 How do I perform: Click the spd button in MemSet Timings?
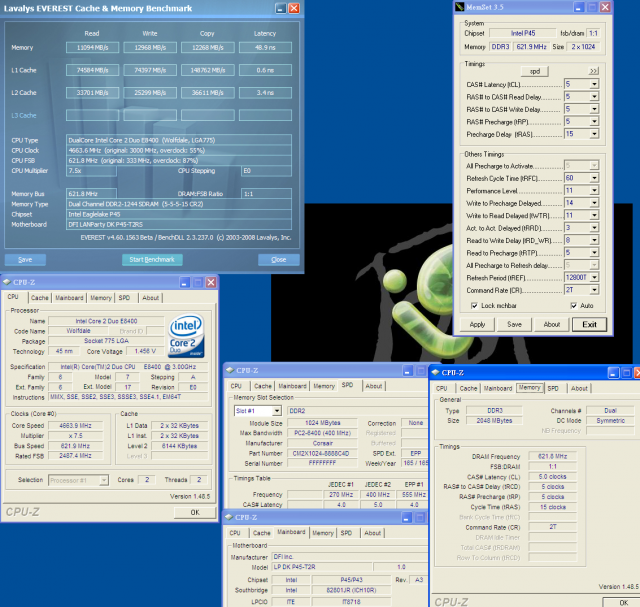point(535,71)
